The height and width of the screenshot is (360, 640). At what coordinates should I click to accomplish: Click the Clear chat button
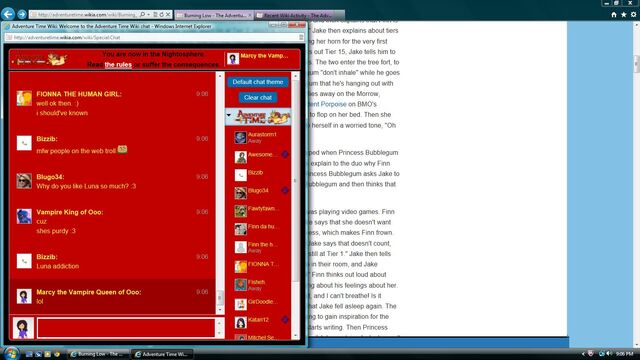point(258,98)
